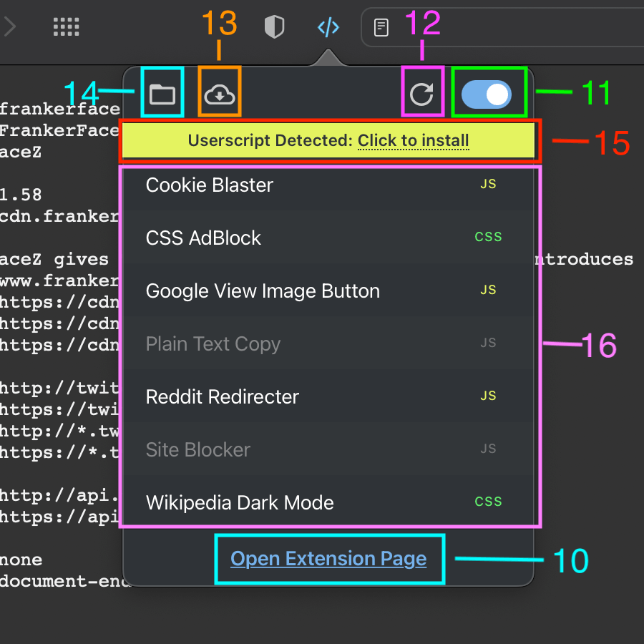Toggle the CSS AdBlock script
The width and height of the screenshot is (644, 644).
click(328, 238)
